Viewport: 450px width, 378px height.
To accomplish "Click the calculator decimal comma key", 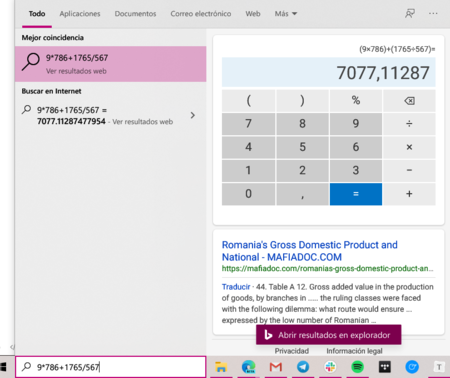I will click(x=302, y=194).
